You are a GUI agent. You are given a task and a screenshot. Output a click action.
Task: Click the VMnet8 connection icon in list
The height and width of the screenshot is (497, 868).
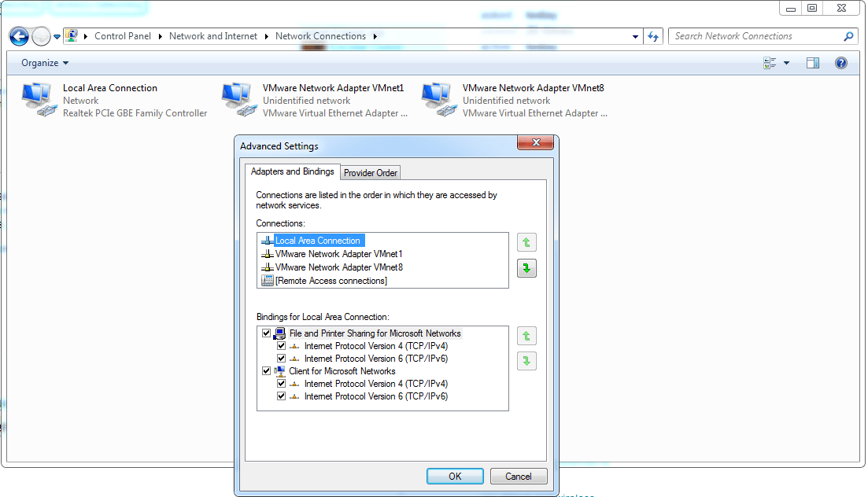pyautogui.click(x=268, y=267)
